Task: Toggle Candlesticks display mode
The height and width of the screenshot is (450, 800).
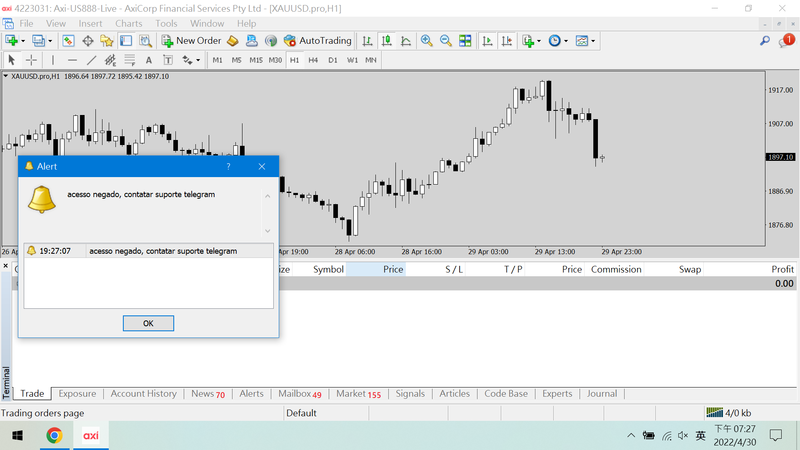Action: coord(387,41)
